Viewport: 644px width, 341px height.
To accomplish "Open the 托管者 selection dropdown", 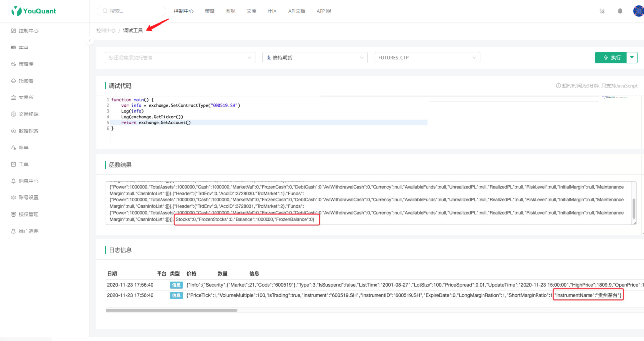I will (x=180, y=58).
